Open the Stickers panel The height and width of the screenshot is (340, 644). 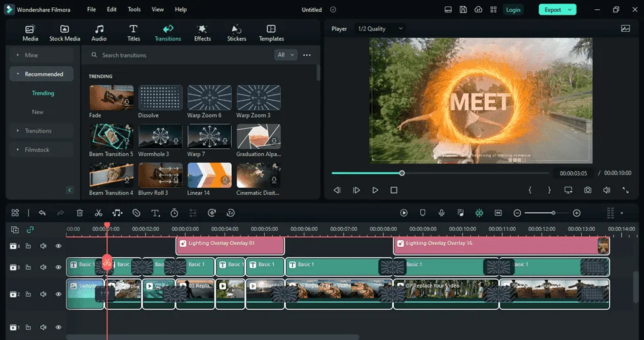click(x=236, y=33)
